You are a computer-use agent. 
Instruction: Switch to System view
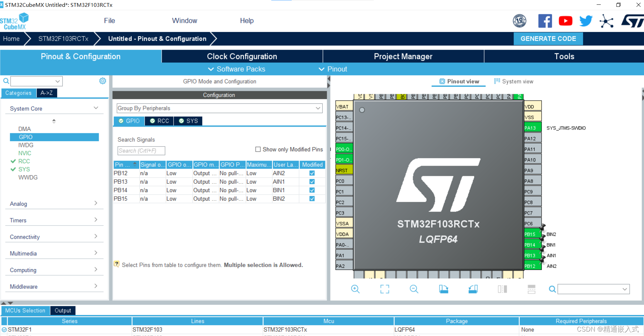(514, 81)
